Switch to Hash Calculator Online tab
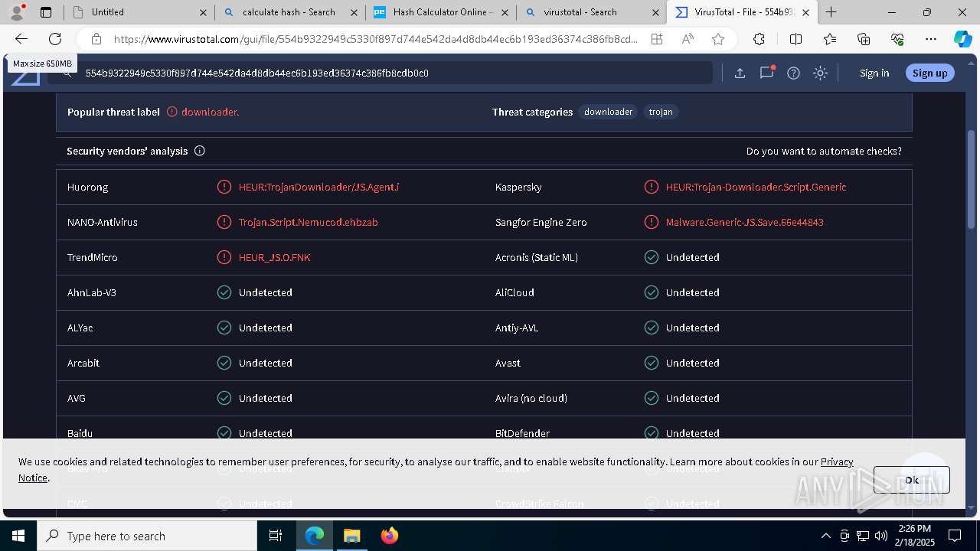Screen dimensions: 980x551 [440, 12]
